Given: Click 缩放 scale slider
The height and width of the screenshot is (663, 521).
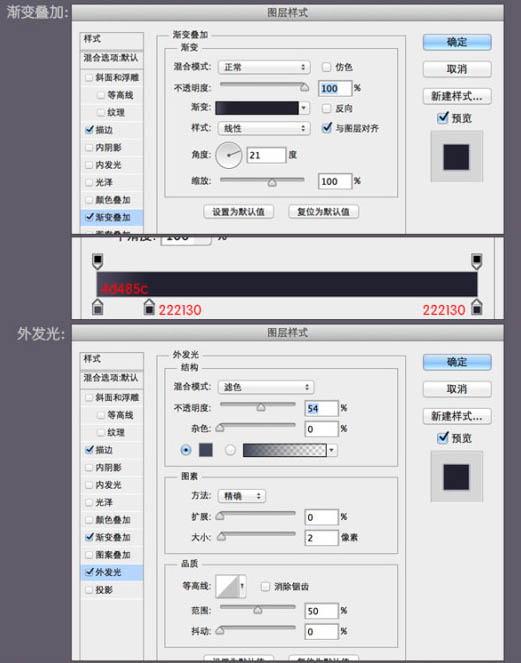Looking at the screenshot, I should tap(262, 181).
